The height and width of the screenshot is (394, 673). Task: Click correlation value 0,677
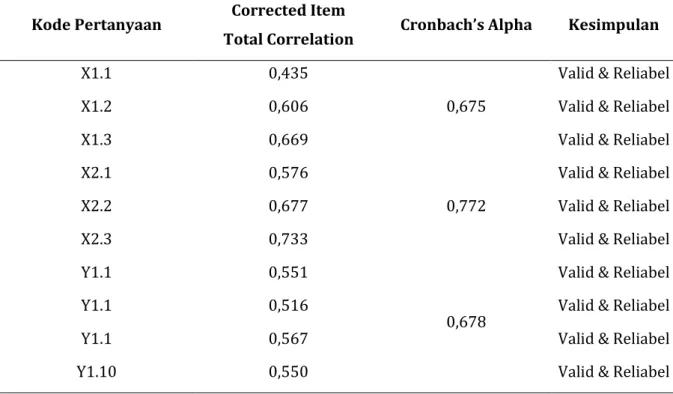[288, 206]
